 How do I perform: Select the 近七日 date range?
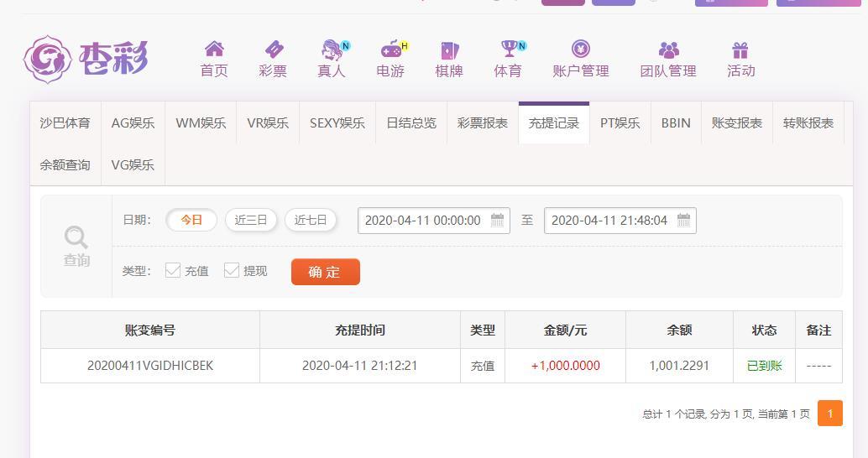311,220
